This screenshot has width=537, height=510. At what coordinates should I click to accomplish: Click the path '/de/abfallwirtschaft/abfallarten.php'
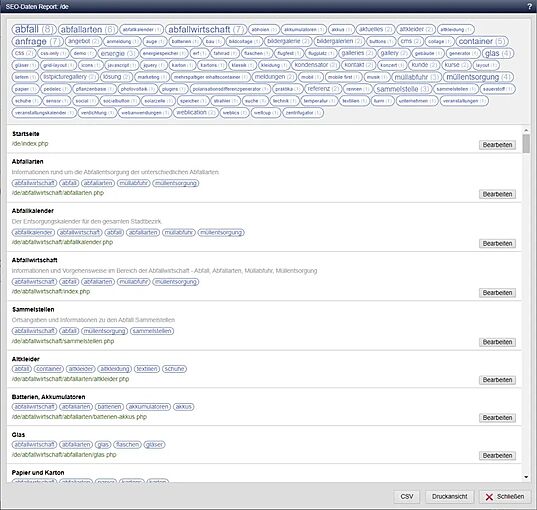point(58,193)
